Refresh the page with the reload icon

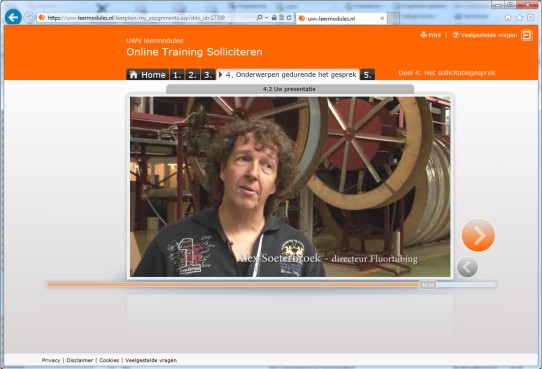point(289,17)
